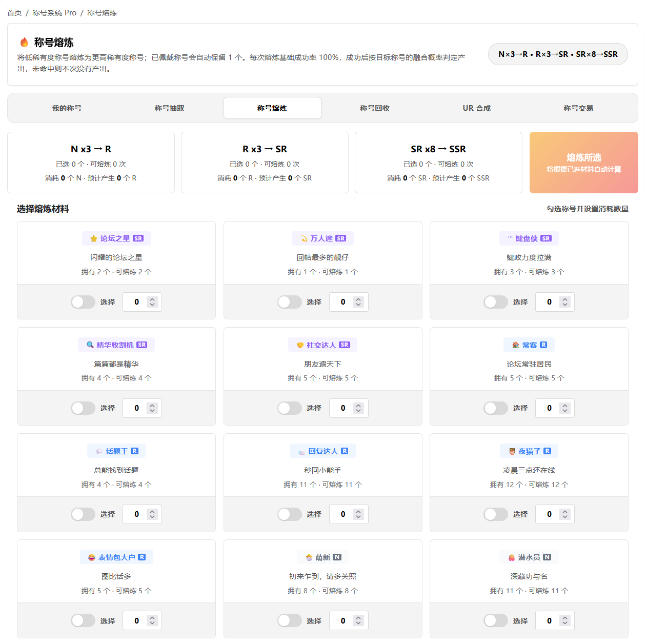
Task: Click the 万人迷 badge icon
Action: [304, 238]
